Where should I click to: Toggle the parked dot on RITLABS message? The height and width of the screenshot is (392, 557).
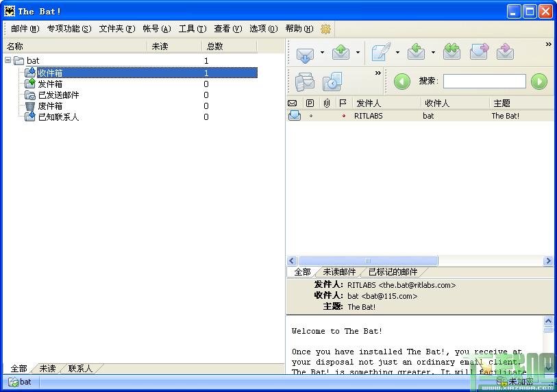pyautogui.click(x=311, y=116)
